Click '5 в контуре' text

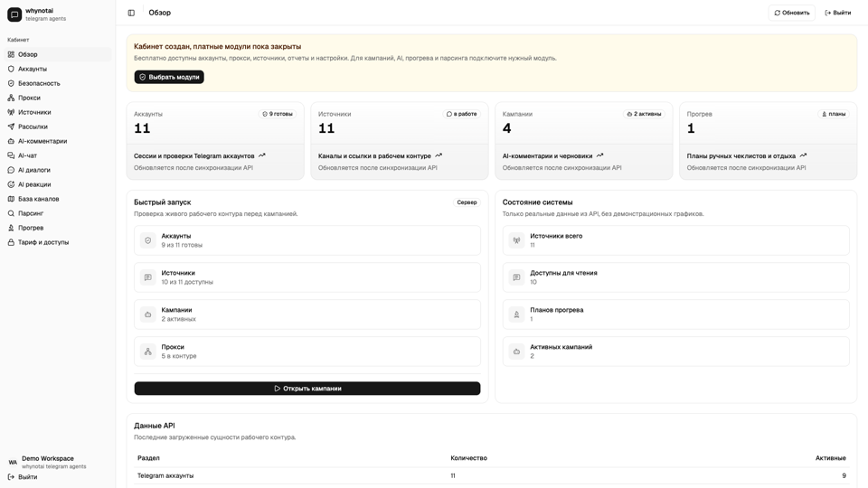[179, 356]
